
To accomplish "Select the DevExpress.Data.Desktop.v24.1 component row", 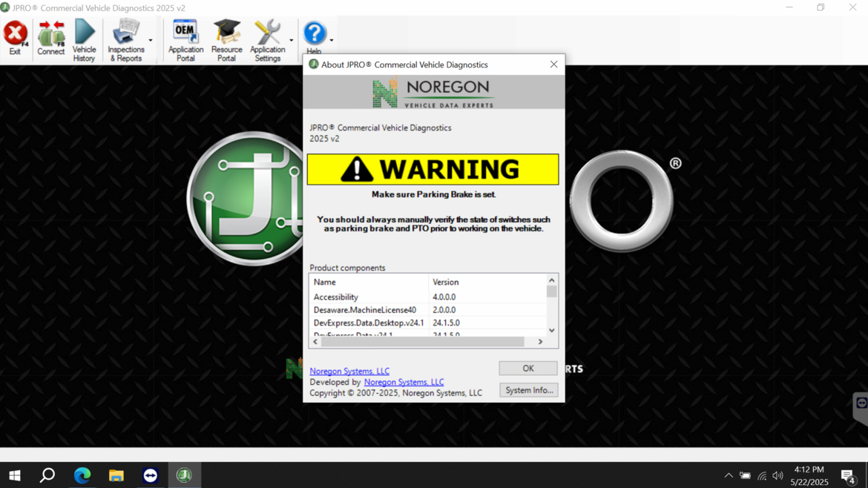I will pyautogui.click(x=369, y=323).
